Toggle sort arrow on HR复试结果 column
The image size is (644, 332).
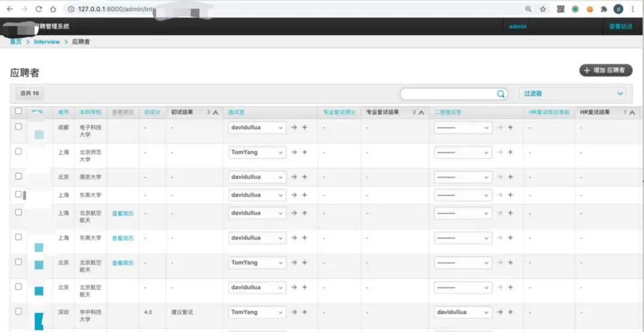click(632, 112)
